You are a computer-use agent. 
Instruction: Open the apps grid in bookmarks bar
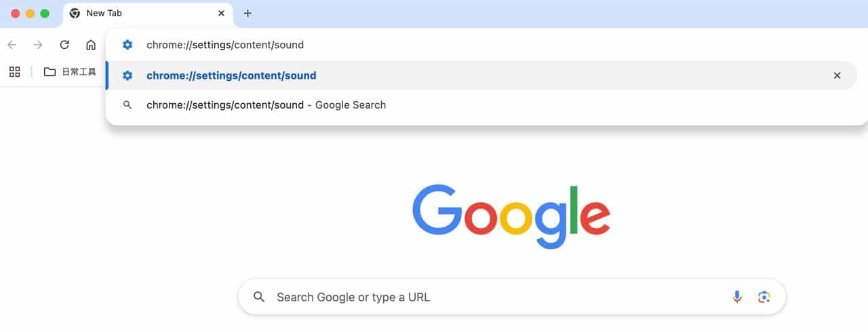[x=14, y=71]
